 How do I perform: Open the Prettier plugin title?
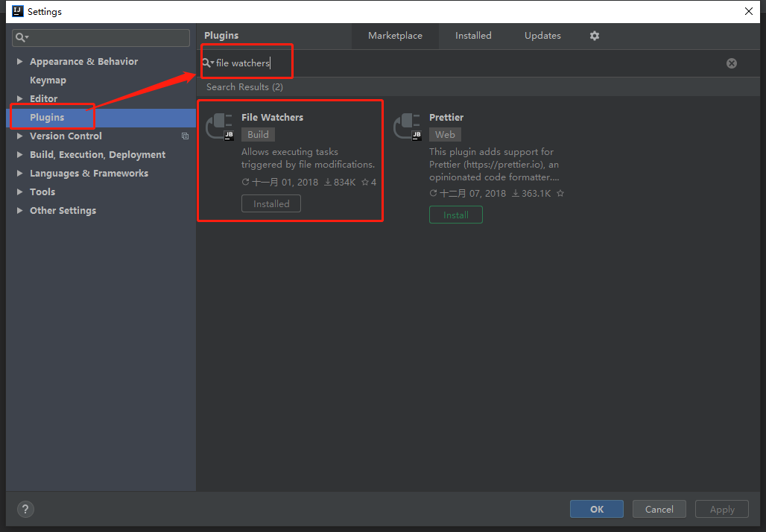[446, 117]
